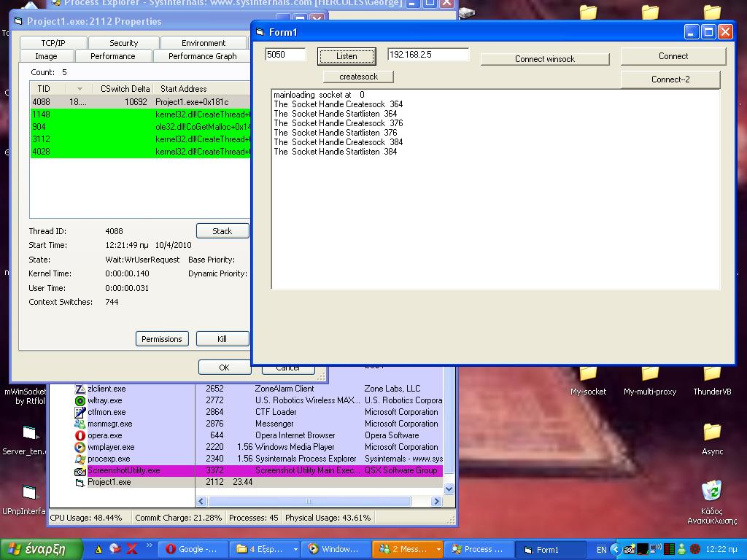Image resolution: width=747 pixels, height=560 pixels.
Task: Click OK in the Properties dialog
Action: pyautogui.click(x=225, y=367)
